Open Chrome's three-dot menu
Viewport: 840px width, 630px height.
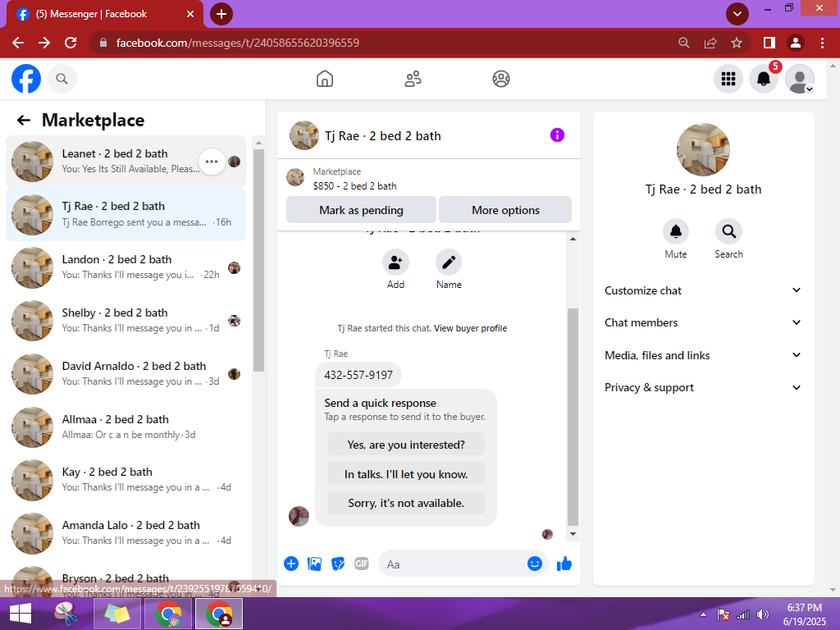click(822, 43)
